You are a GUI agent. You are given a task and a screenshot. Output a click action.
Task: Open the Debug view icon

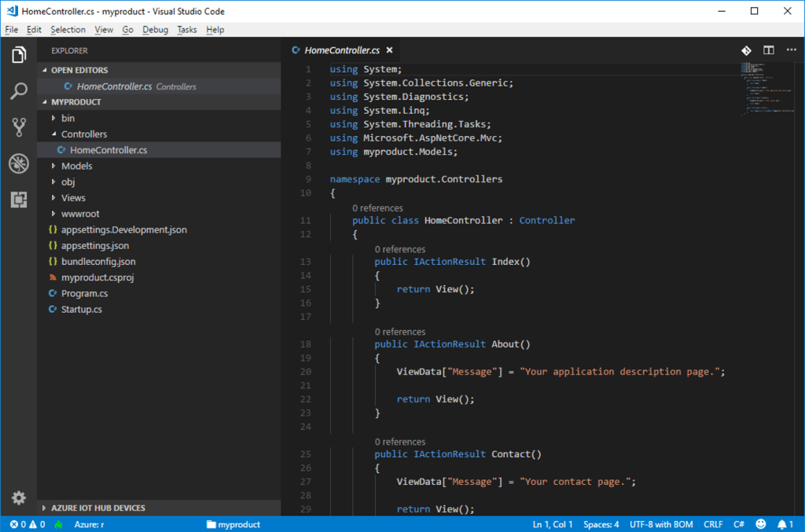pos(18,163)
